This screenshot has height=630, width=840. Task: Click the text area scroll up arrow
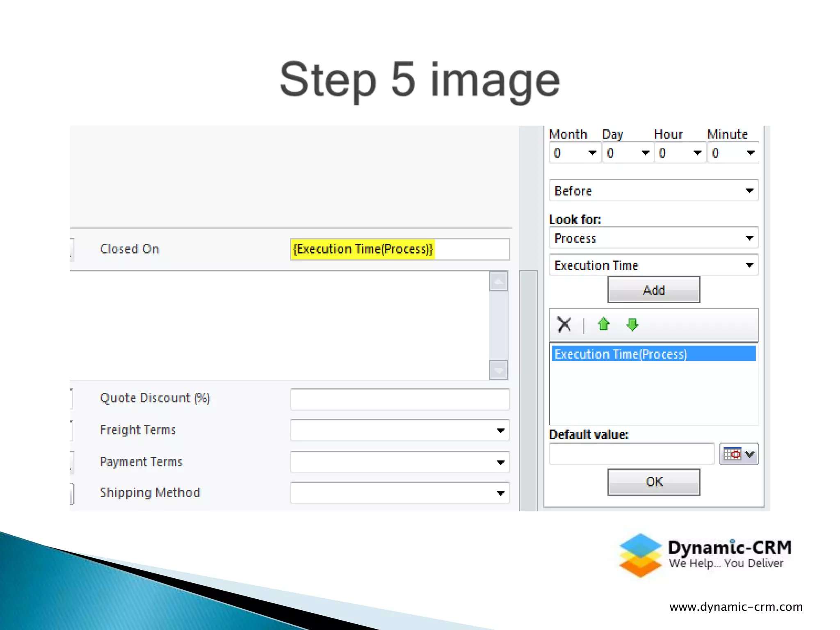click(498, 281)
